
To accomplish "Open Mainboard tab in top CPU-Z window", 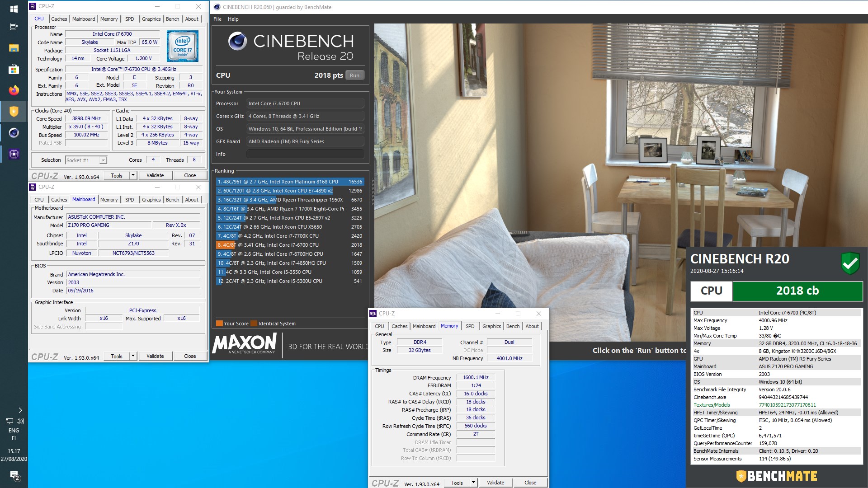I will pos(84,19).
